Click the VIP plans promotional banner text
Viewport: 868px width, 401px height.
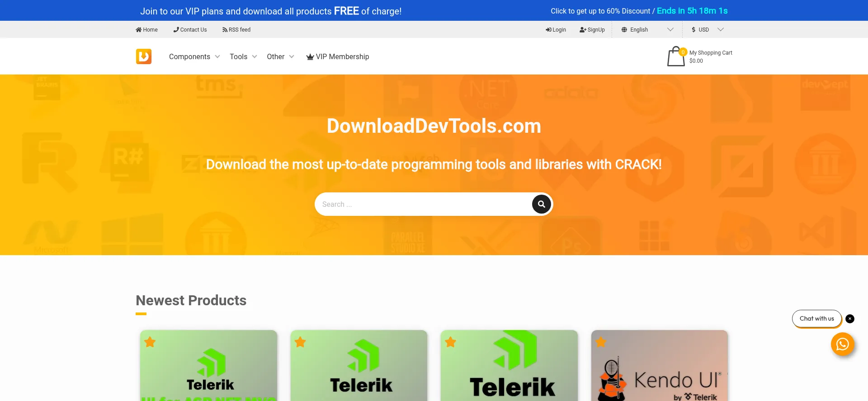[271, 11]
